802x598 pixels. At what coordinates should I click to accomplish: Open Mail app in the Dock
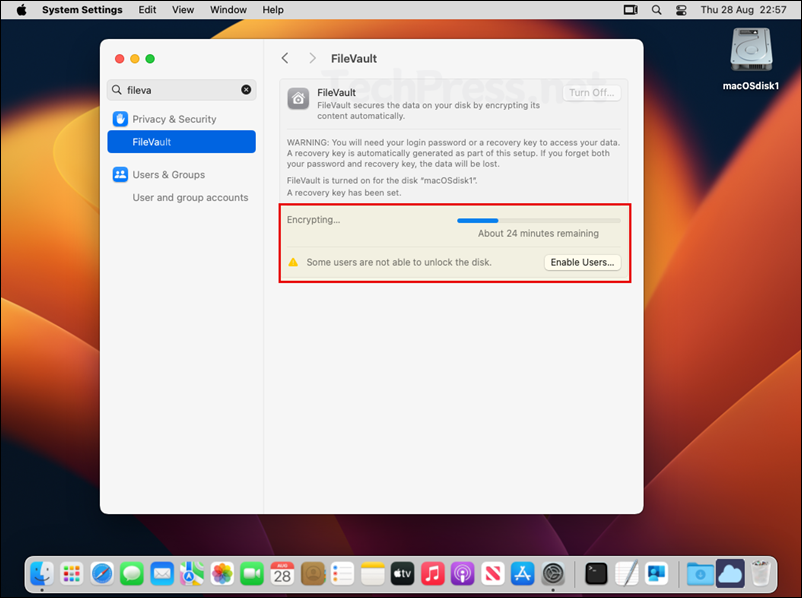pyautogui.click(x=162, y=573)
